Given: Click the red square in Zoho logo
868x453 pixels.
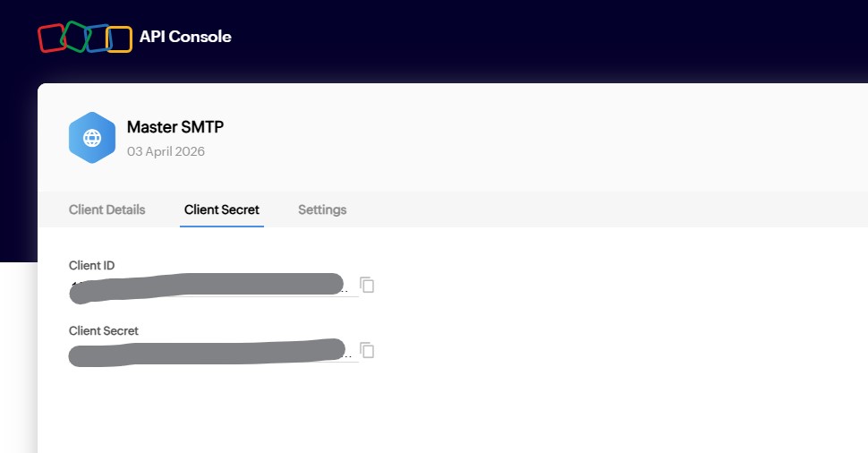Looking at the screenshot, I should click(x=52, y=38).
